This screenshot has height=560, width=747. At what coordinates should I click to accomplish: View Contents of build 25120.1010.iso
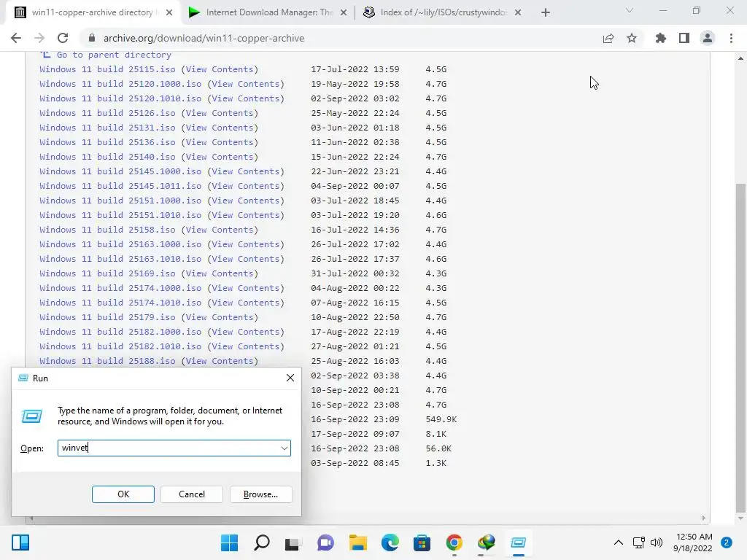(246, 98)
